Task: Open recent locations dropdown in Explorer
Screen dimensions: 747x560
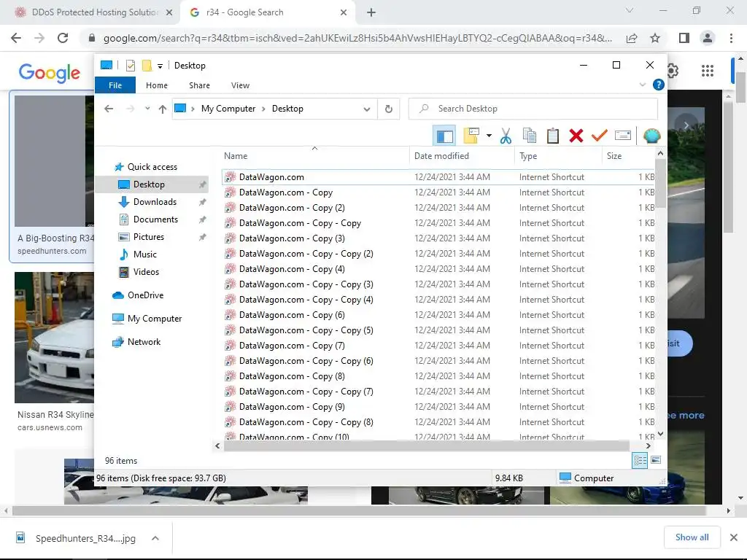Action: pyautogui.click(x=147, y=109)
